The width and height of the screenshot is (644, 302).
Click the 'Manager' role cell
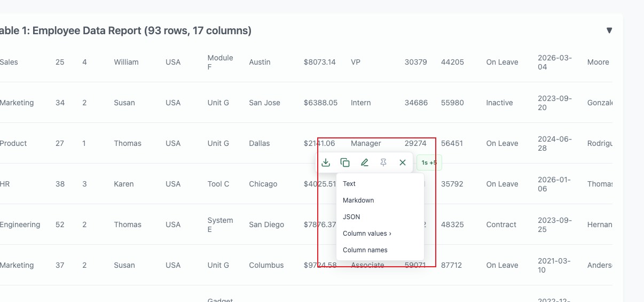coord(366,143)
